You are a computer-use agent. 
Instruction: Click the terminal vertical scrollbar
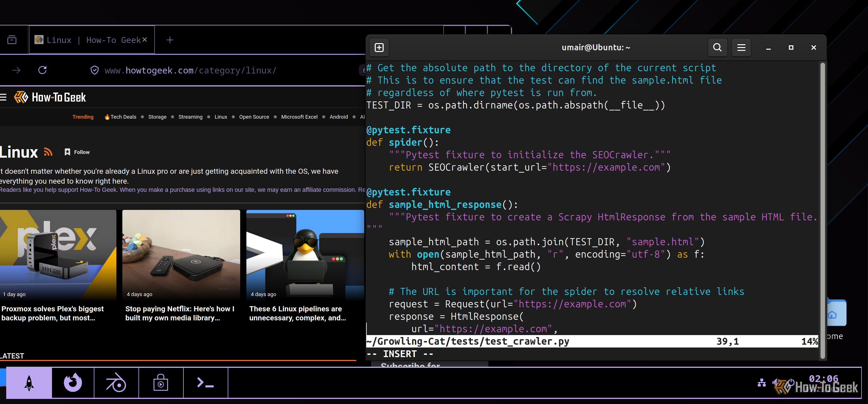pos(823,210)
